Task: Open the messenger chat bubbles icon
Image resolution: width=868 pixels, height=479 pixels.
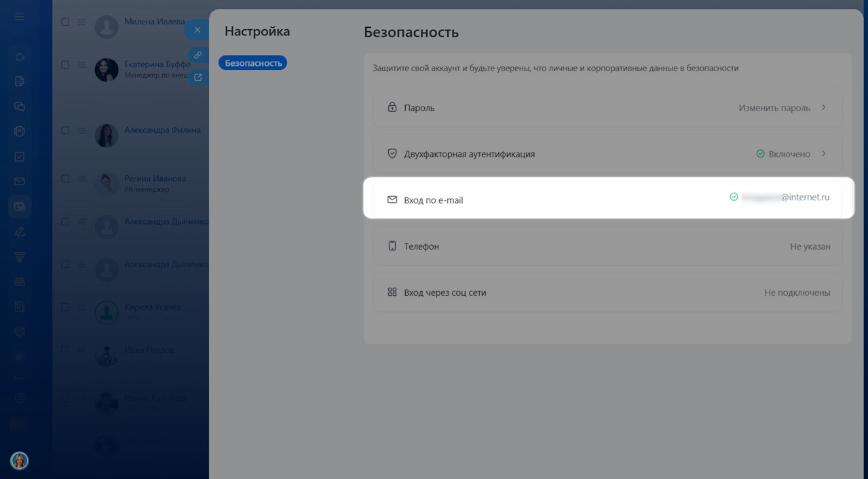Action: click(20, 107)
